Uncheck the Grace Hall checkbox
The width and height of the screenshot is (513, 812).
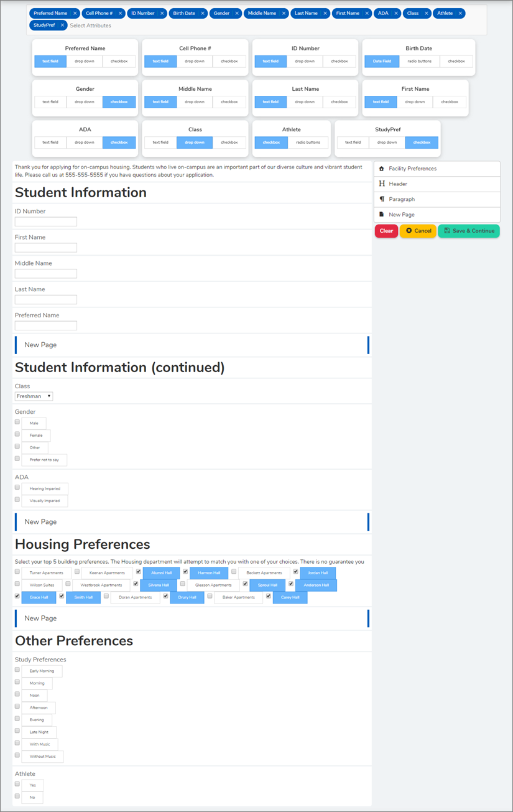point(17,596)
